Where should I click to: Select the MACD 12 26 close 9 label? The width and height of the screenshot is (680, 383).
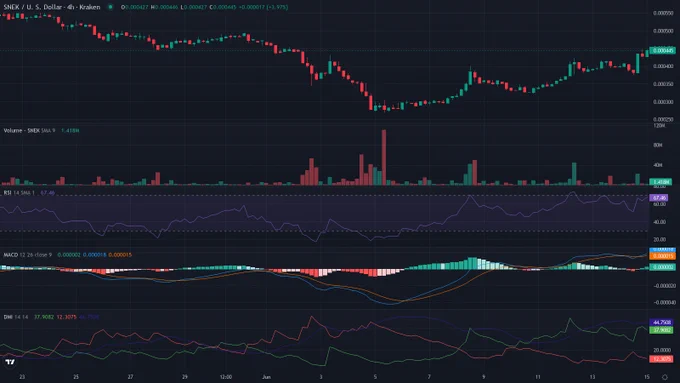coord(27,255)
